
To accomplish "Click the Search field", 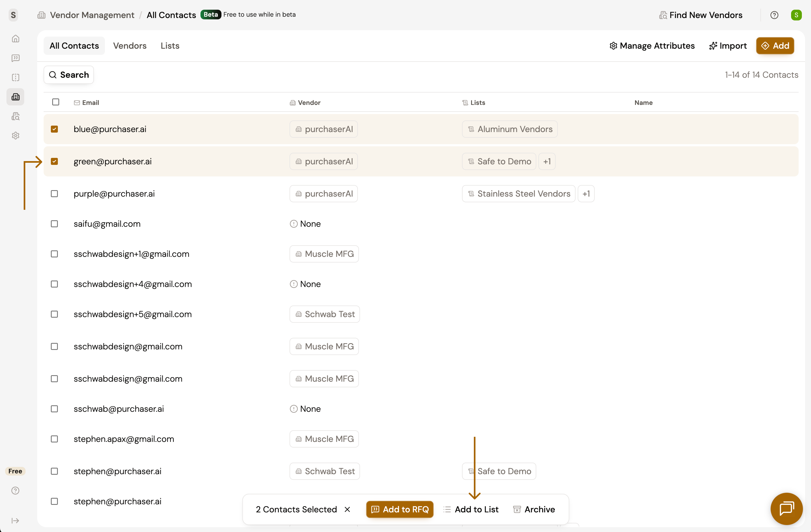I will (69, 75).
